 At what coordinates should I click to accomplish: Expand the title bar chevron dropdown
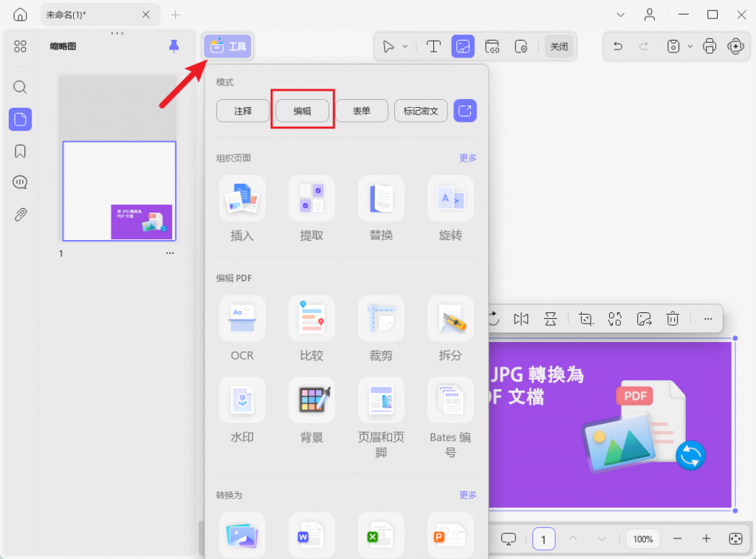tap(620, 15)
